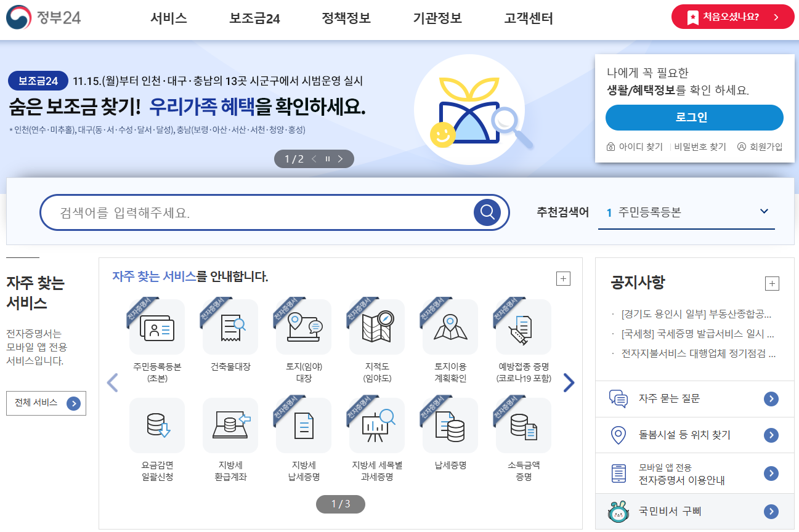The width and height of the screenshot is (799, 532).
Task: Open the 지방세 세목별 과세증명 icon
Action: coord(377,425)
